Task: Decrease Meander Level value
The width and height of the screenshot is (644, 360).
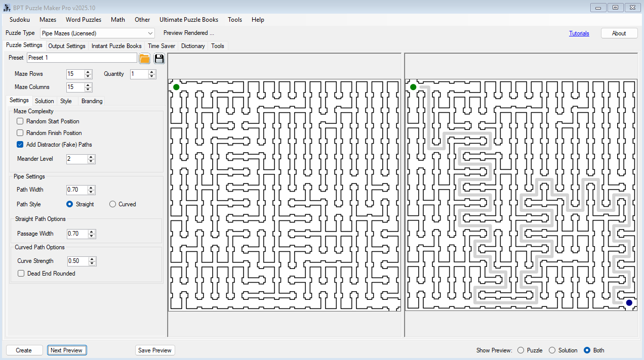Action: 91,161
